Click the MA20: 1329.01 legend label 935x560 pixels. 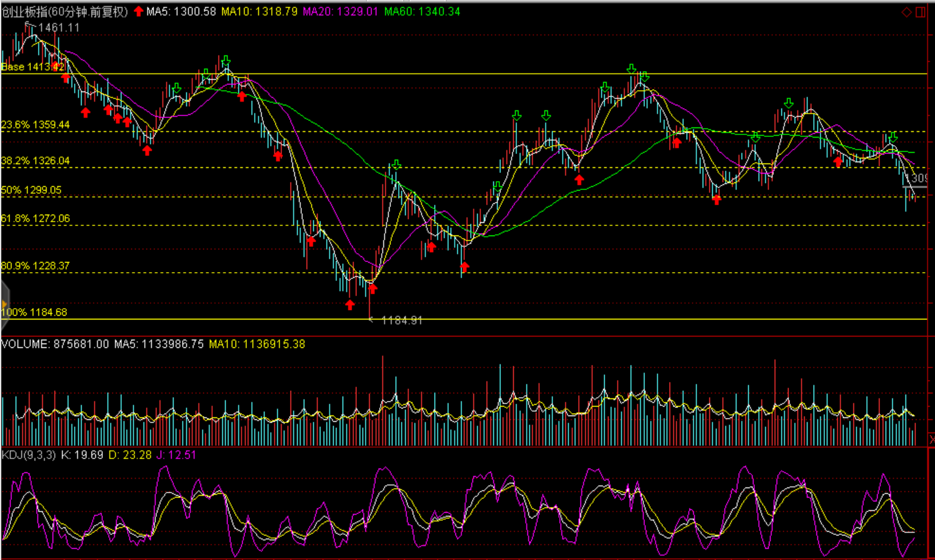tap(341, 11)
